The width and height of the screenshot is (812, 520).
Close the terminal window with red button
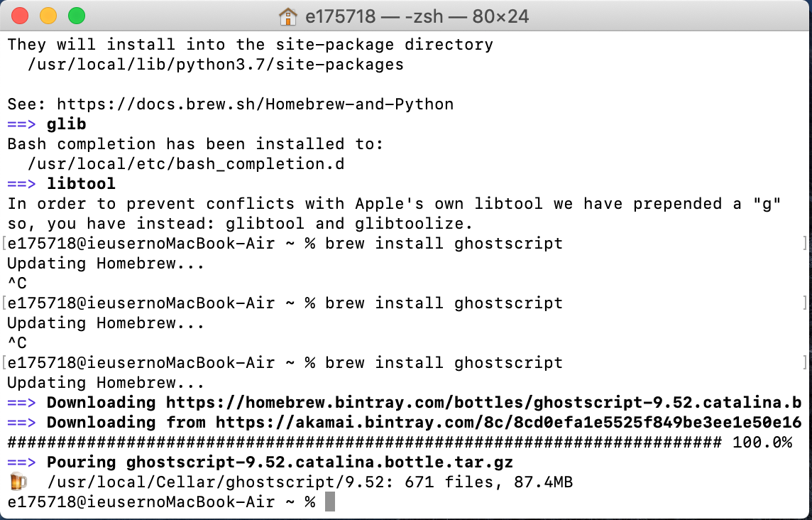[x=20, y=16]
